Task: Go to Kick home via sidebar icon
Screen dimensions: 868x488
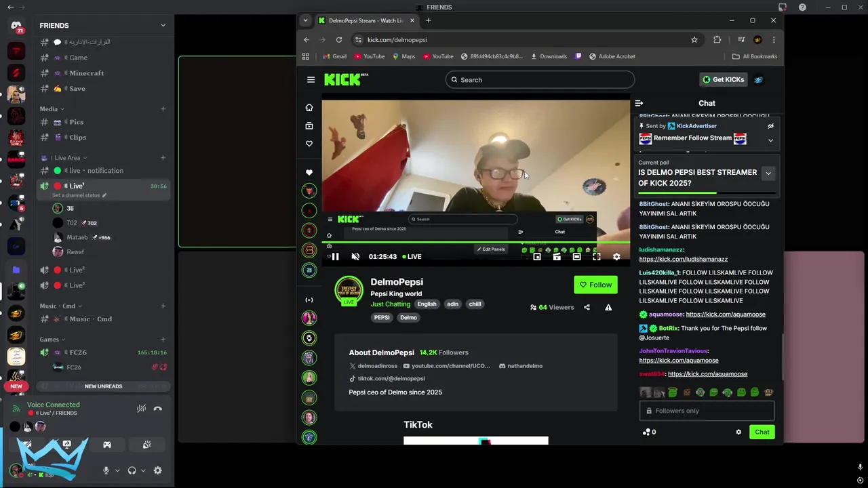Action: tap(309, 107)
